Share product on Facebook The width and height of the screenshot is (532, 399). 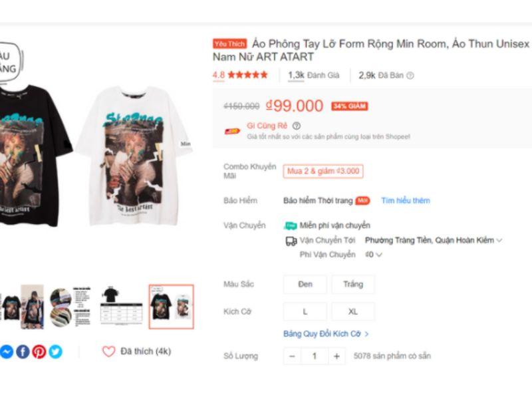(23, 352)
